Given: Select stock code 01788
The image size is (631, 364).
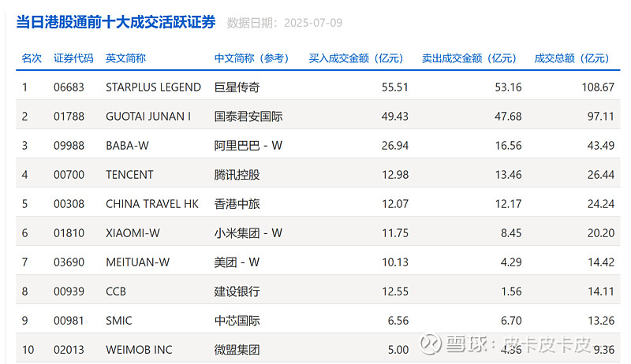Looking at the screenshot, I should [x=69, y=117].
